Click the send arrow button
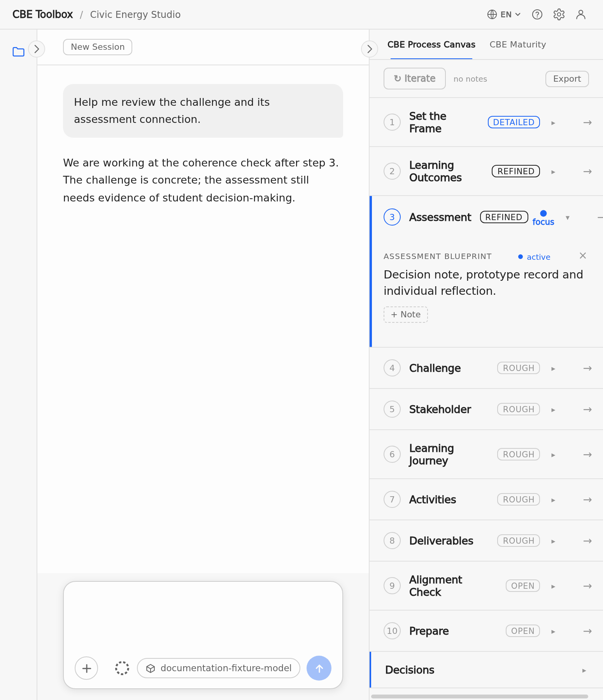This screenshot has height=700, width=603. tap(319, 668)
